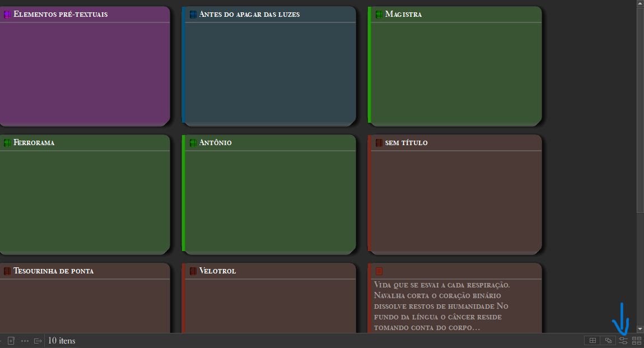Image resolution: width=644 pixels, height=348 pixels.
Task: Click the arrow-in-box icon in footer
Action: [38, 341]
